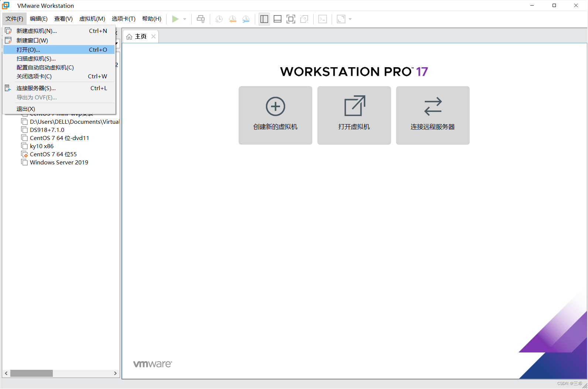Click the error-marked icon beside CentOS 7 64 位55

(x=24, y=154)
